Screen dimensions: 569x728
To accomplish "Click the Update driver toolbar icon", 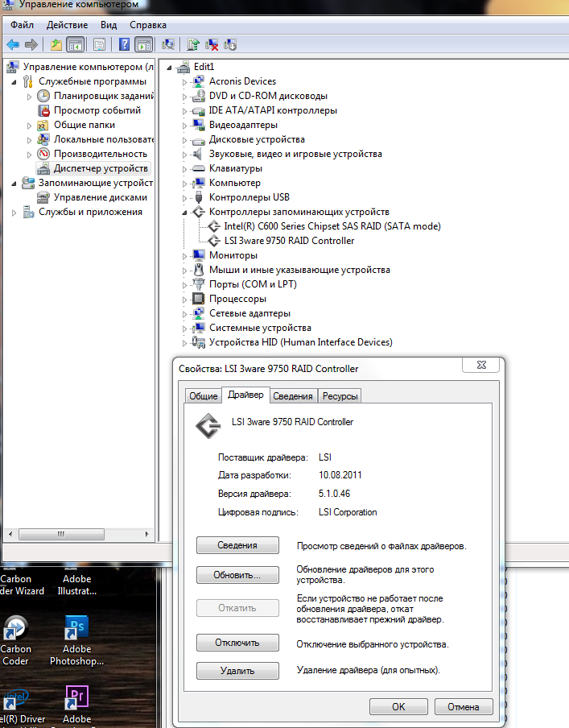I will click(x=193, y=44).
